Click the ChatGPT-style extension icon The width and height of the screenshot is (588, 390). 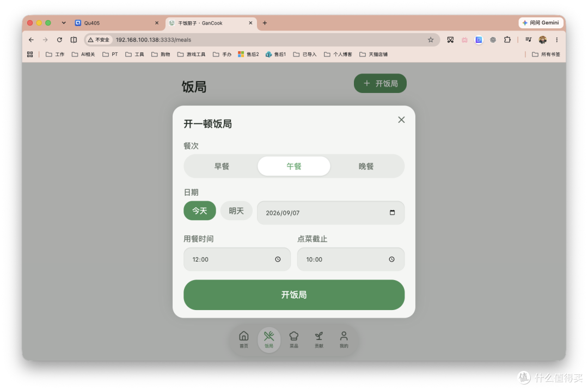point(493,40)
